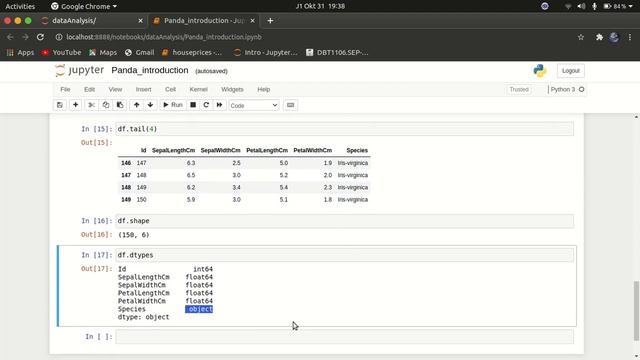Go back in browser history
Screen dimensions: 640x360
click(10, 37)
